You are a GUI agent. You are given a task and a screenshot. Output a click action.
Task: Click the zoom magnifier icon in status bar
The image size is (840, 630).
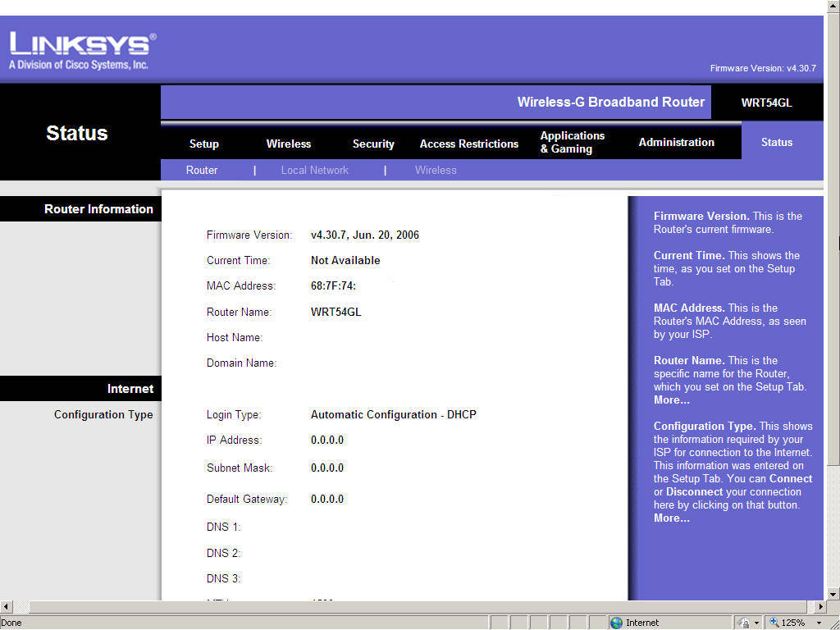774,623
